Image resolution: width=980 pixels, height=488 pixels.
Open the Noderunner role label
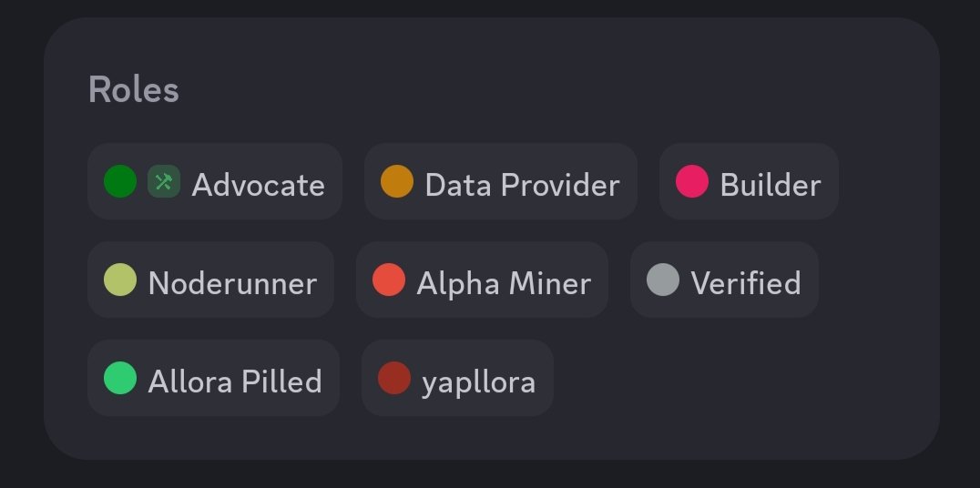232,283
